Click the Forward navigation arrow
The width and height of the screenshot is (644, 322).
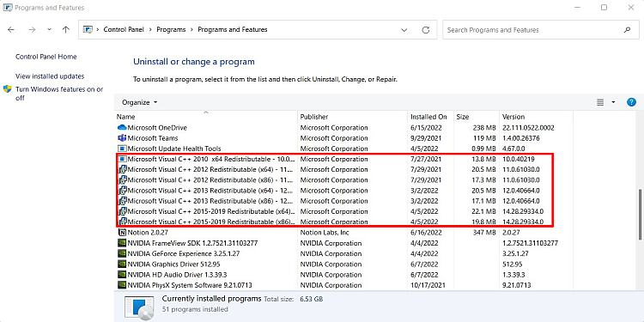tap(32, 29)
